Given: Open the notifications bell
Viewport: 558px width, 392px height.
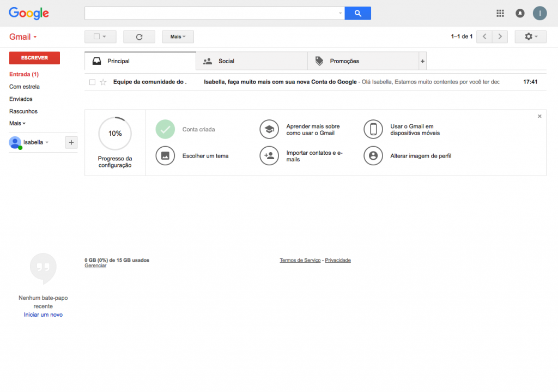Looking at the screenshot, I should [520, 13].
